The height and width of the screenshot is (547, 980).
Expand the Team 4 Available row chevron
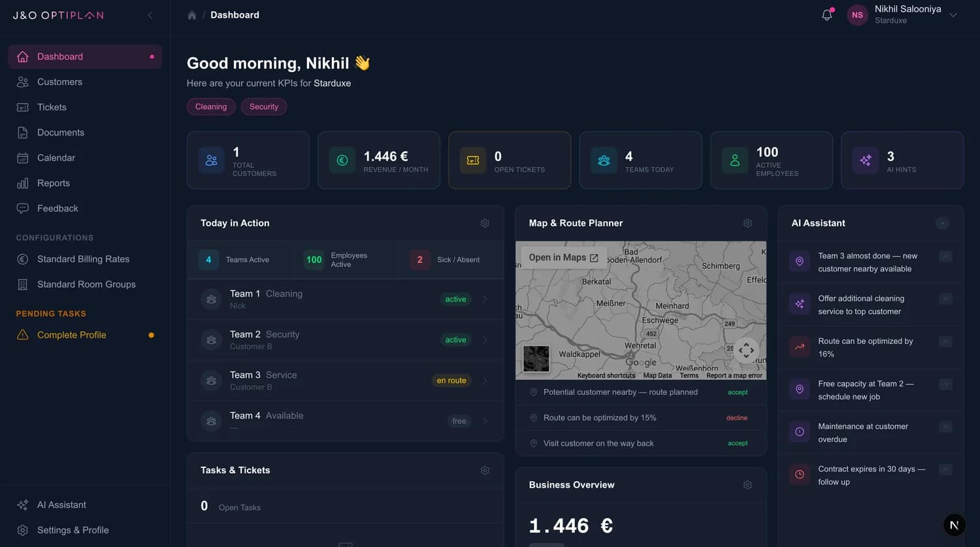pyautogui.click(x=485, y=421)
